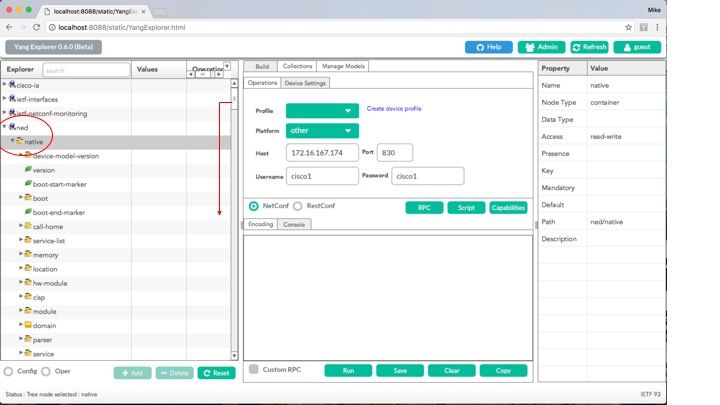Expand the ietf-interfaces module node

(5, 99)
